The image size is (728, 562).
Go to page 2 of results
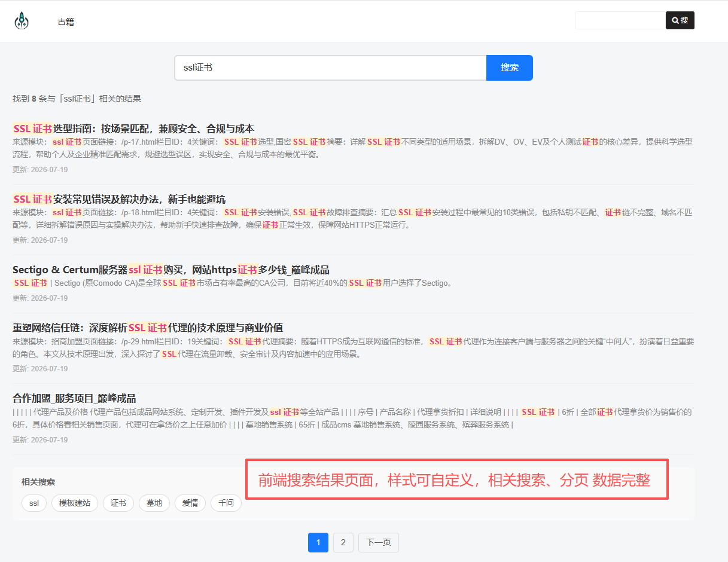pos(343,543)
